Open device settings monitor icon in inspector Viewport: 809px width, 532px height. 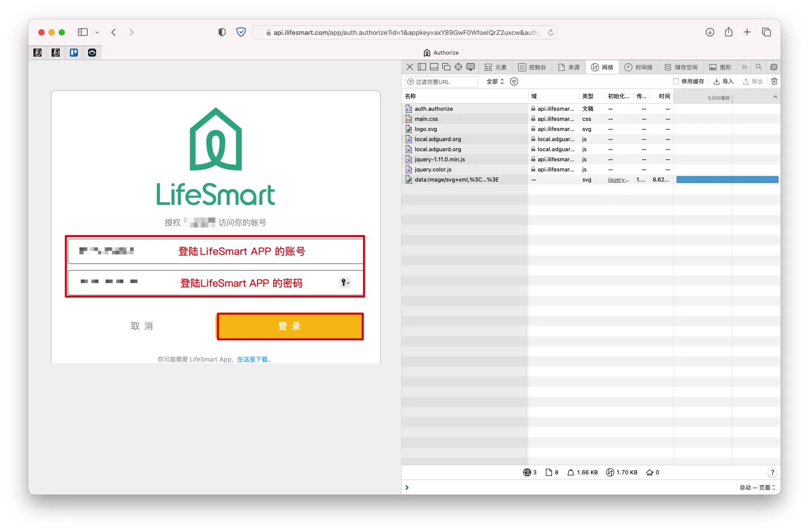471,67
